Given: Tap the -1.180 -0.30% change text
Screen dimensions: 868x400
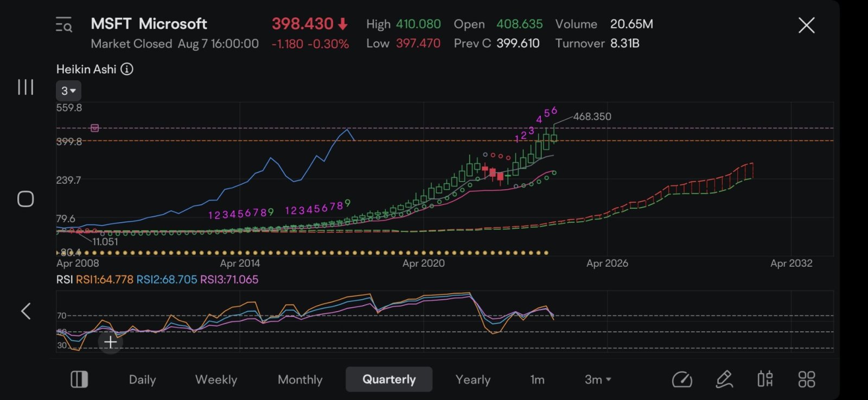Looking at the screenshot, I should click(310, 44).
